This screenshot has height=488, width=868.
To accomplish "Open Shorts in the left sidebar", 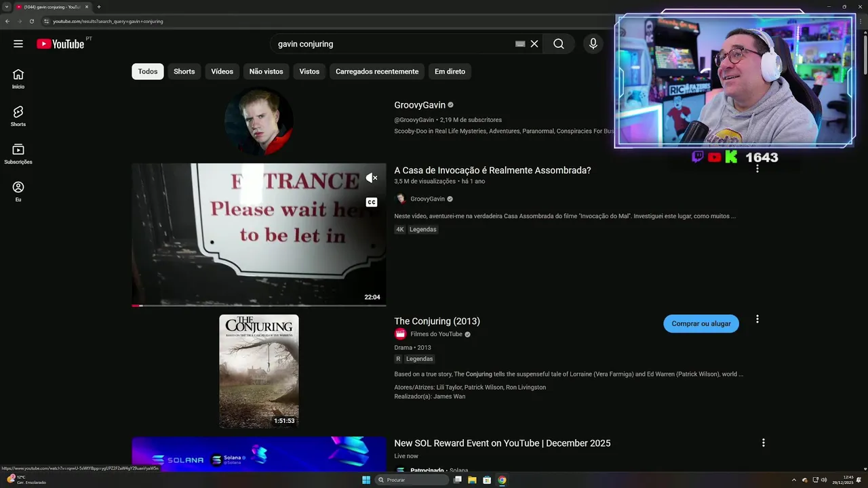I will coord(18,116).
